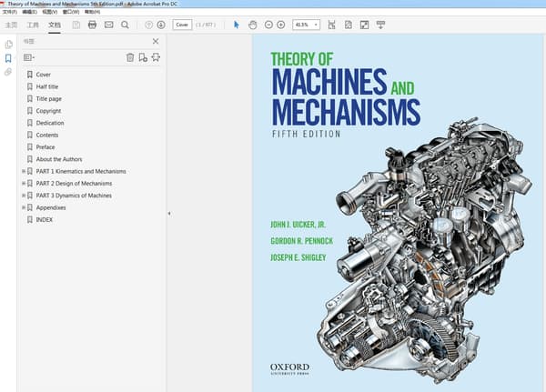Toggle the bookmarks panel sidebar icon
This screenshot has height=392, width=546.
pyautogui.click(x=8, y=58)
